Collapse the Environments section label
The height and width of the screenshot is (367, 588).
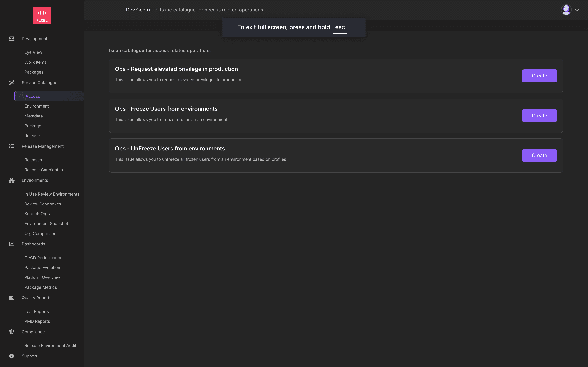click(x=35, y=180)
